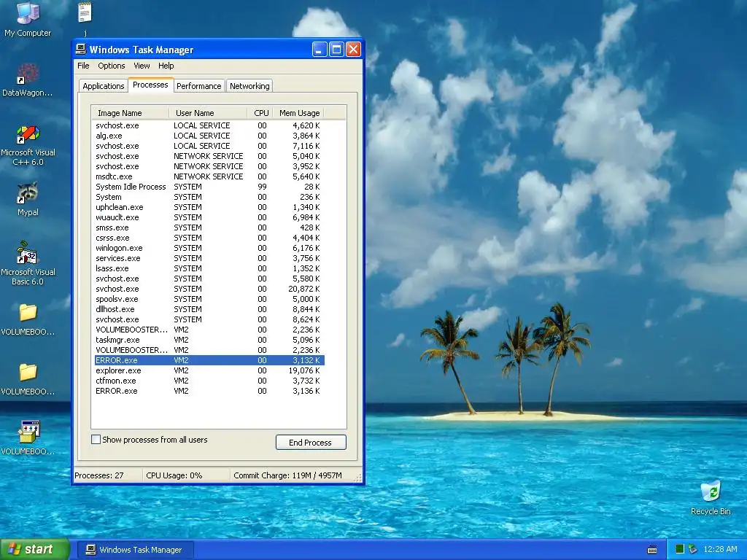The image size is (747, 560).
Task: Close the Windows Task Manager window
Action: click(x=353, y=49)
